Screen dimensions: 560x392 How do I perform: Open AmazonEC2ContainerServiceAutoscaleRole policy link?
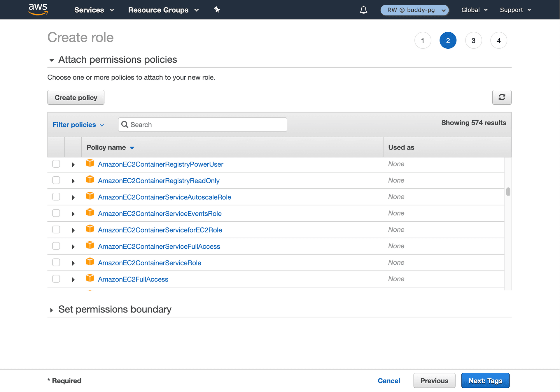[164, 197]
